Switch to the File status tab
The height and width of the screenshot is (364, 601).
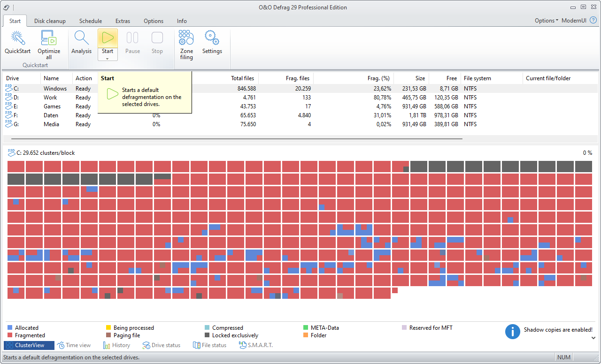(x=210, y=345)
